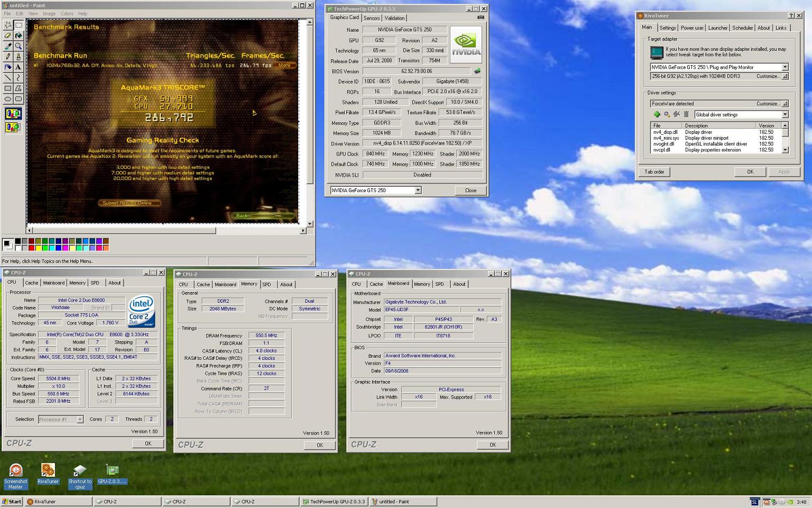Open the Shortcut to cpuz desktop icon

coord(80,476)
